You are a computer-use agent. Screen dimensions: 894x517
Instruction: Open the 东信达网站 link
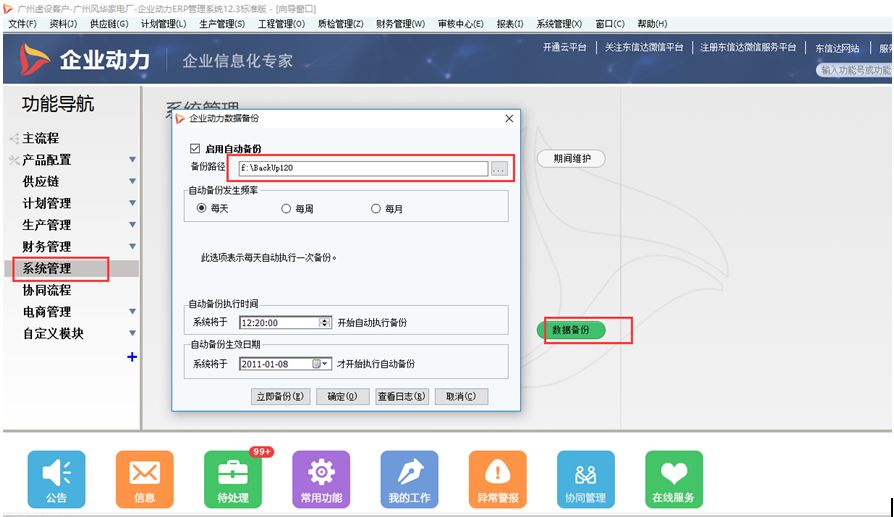point(837,48)
